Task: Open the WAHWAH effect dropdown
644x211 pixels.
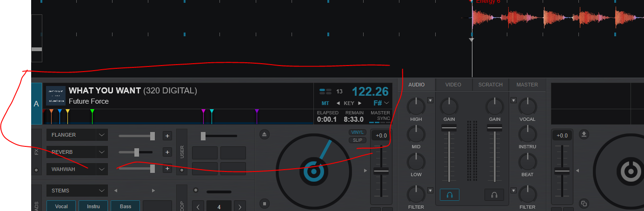Action: (102, 169)
